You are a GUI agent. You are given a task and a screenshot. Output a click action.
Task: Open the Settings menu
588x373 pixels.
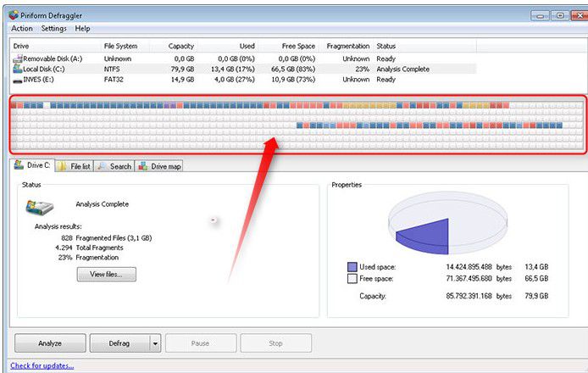coord(53,29)
